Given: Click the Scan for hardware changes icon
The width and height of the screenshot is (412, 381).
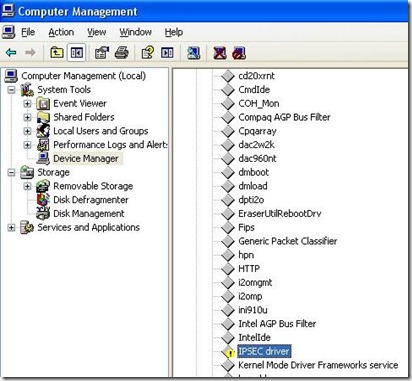Looking at the screenshot, I should [193, 53].
